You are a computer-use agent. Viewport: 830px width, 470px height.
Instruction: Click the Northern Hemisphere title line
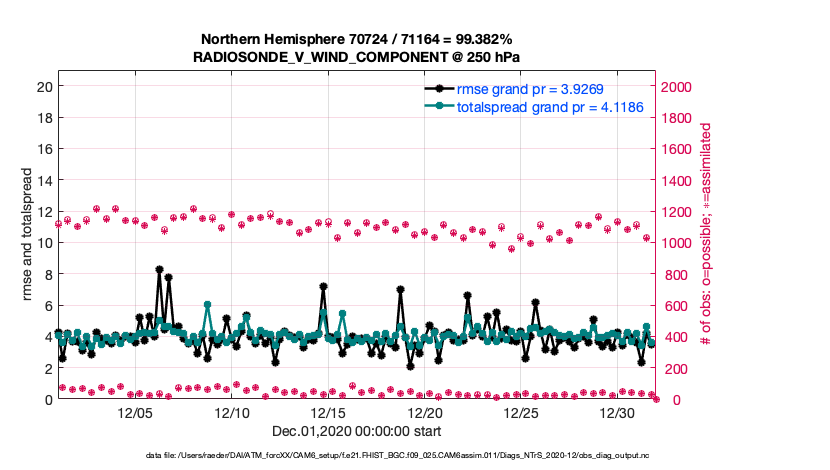[x=356, y=41]
